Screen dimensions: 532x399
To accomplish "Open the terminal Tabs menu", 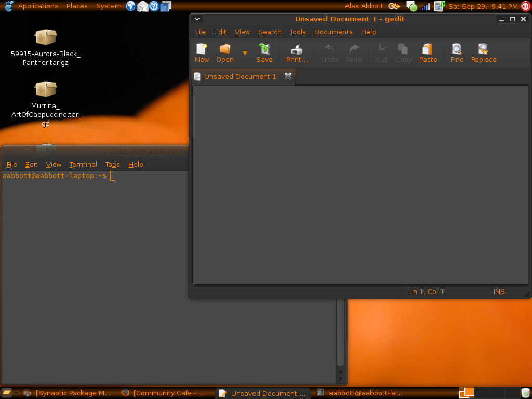I will tap(112, 165).
